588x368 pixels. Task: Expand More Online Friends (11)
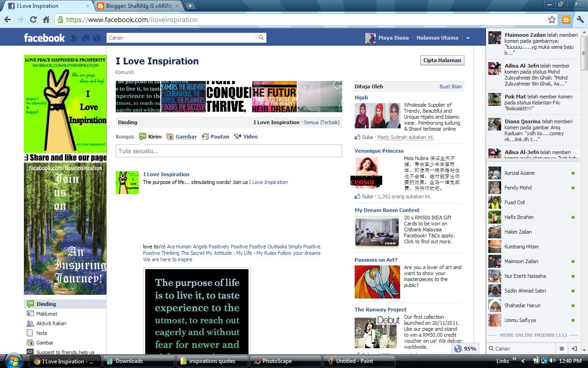533,335
